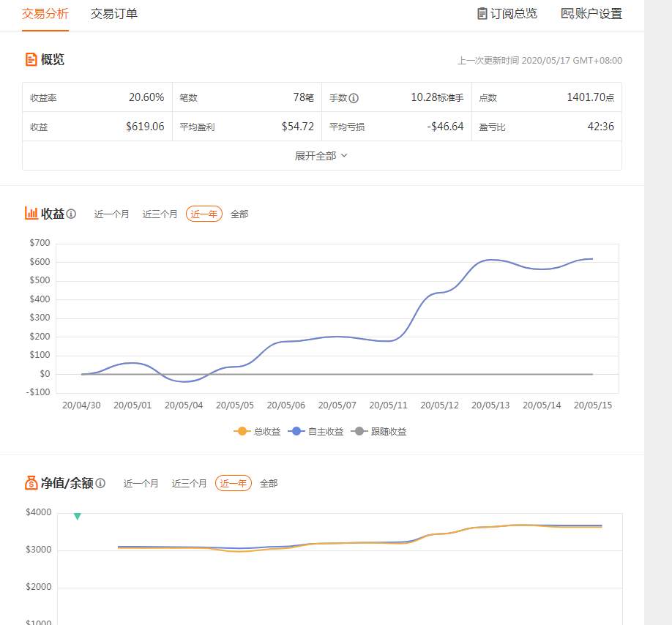Screen dimensions: 672x625
Task: Click the 净值/余额 money bag icon
Action: [31, 483]
